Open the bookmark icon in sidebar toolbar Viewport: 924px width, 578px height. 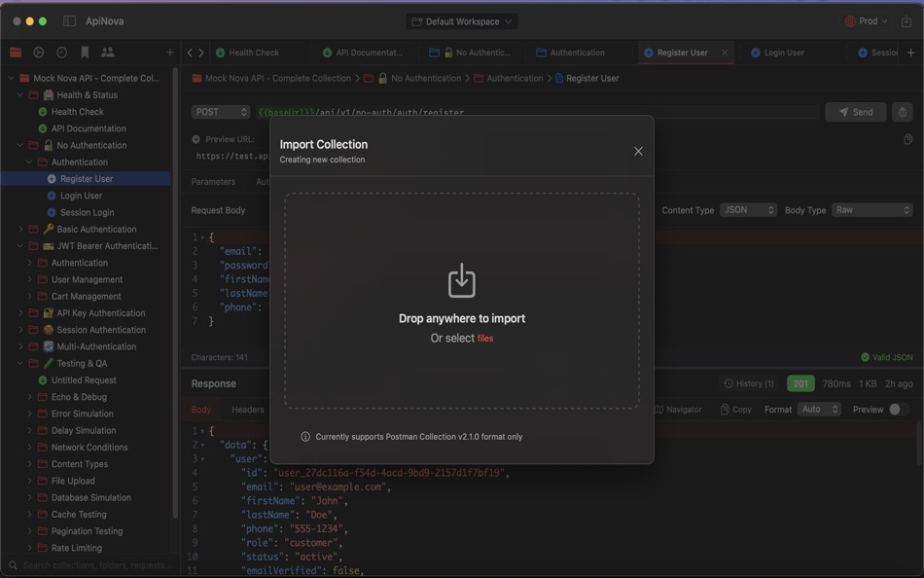click(85, 53)
